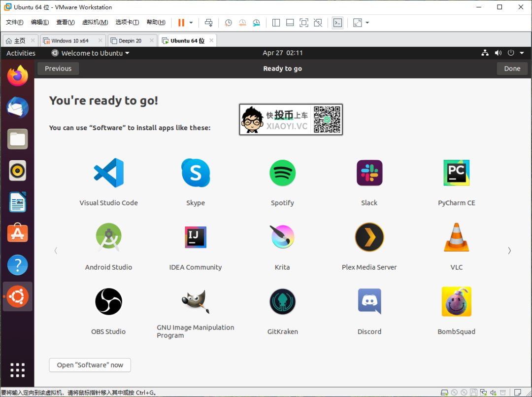Image resolution: width=532 pixels, height=397 pixels.
Task: Open the 编辑(E) menu
Action: [x=40, y=22]
